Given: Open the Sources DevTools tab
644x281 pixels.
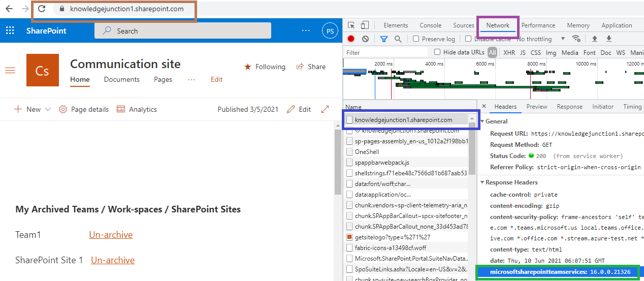Looking at the screenshot, I should (x=464, y=25).
